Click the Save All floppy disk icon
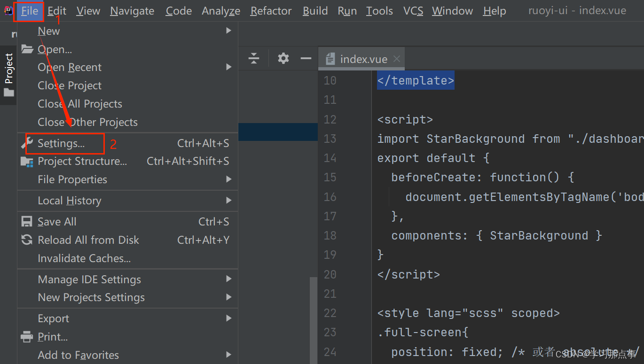Viewport: 644px width, 364px height. [27, 221]
